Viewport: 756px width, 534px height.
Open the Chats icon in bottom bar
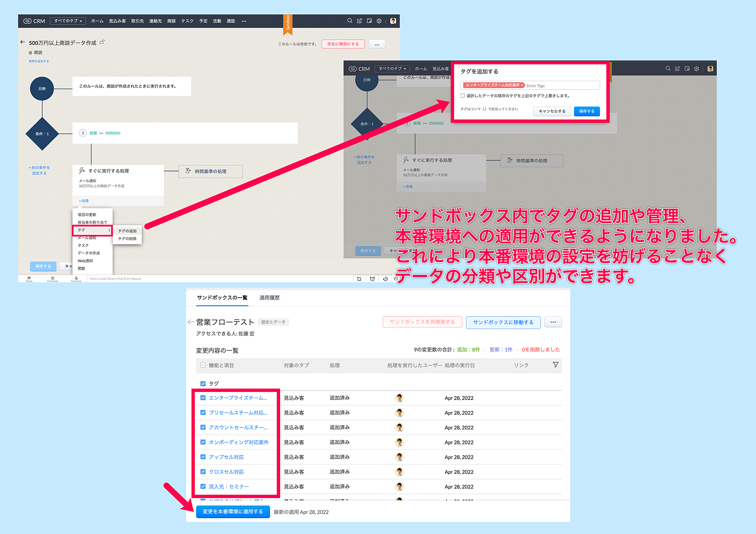(29, 279)
